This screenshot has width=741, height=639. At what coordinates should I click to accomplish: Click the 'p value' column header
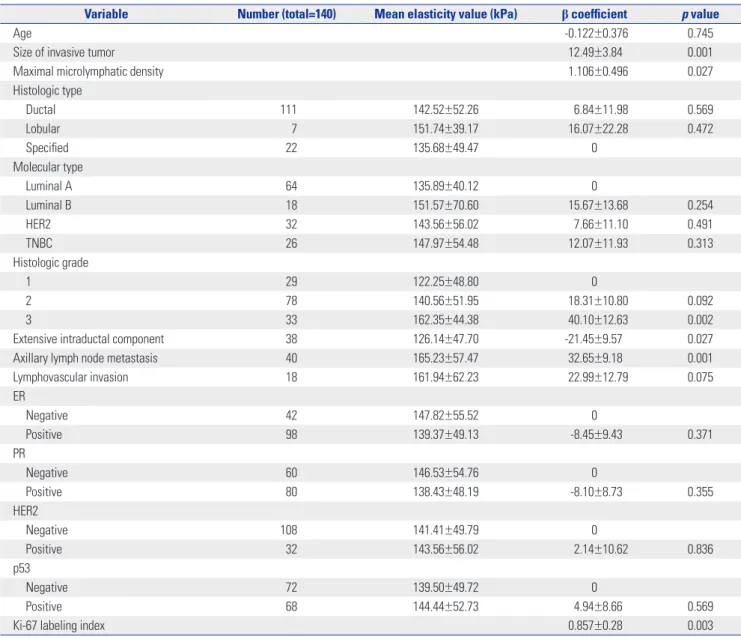click(x=700, y=14)
